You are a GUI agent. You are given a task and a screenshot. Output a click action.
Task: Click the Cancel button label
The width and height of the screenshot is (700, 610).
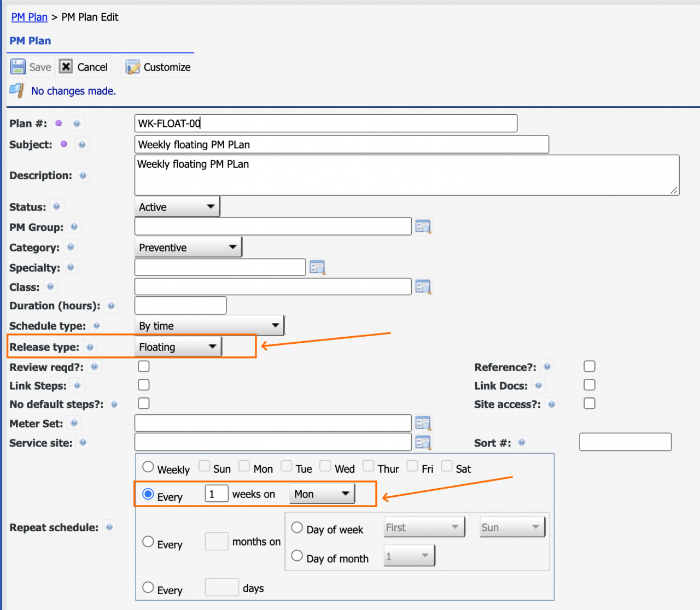coord(92,67)
